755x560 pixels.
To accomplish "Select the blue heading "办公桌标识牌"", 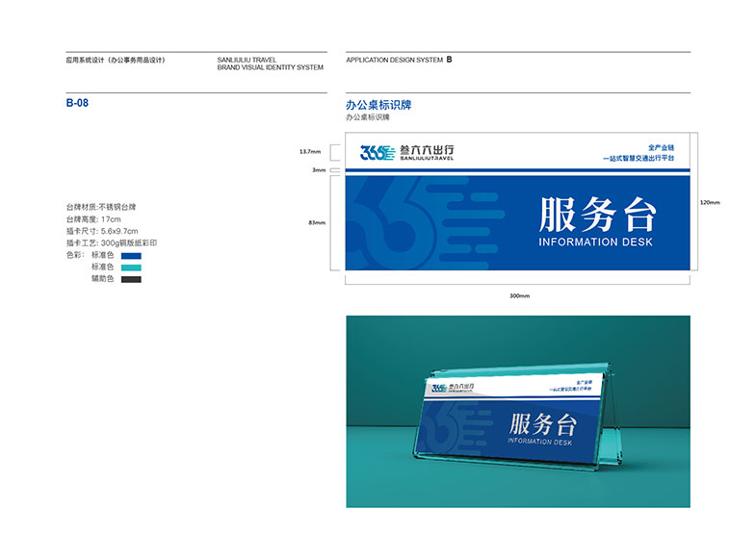I will click(378, 105).
